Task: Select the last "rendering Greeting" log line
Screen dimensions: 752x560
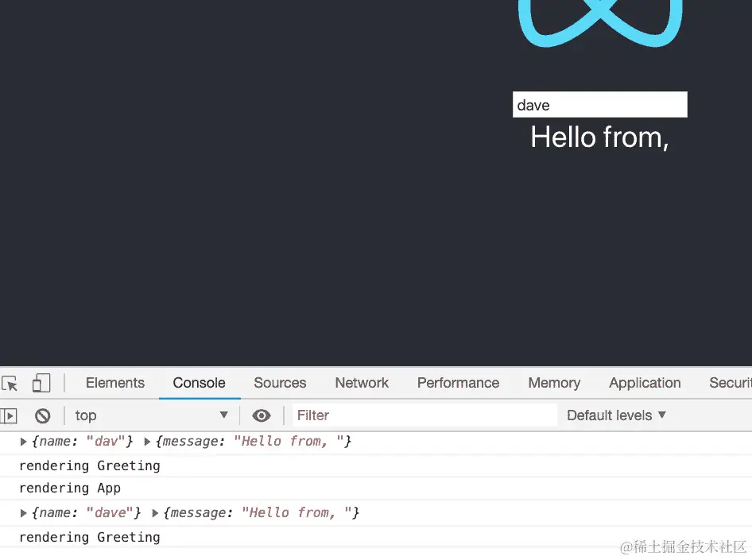Action: pos(89,537)
